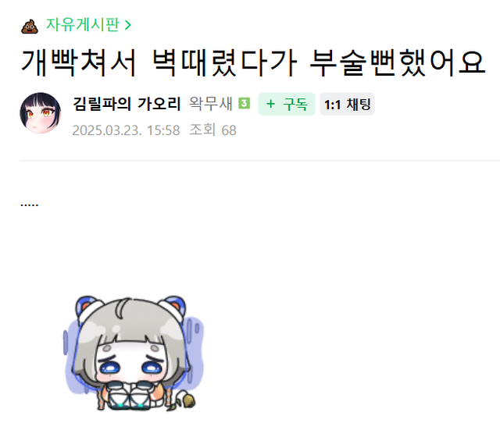
Task: Click the dotted body text line
Action: click(30, 204)
